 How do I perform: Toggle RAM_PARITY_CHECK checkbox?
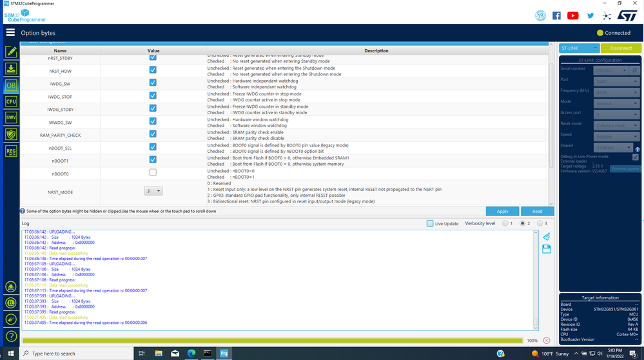point(153,134)
